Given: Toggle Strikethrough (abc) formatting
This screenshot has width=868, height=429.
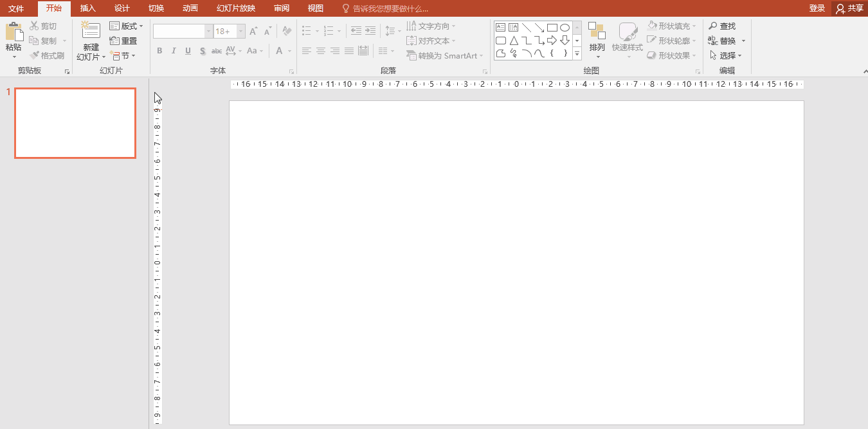Looking at the screenshot, I should 217,51.
